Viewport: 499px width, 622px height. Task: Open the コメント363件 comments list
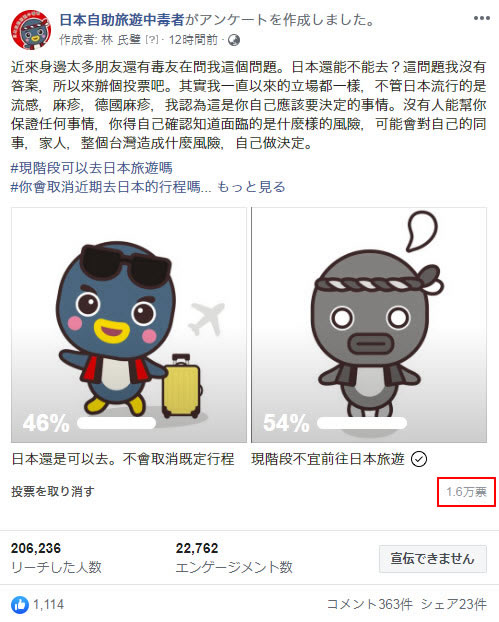pos(370,605)
